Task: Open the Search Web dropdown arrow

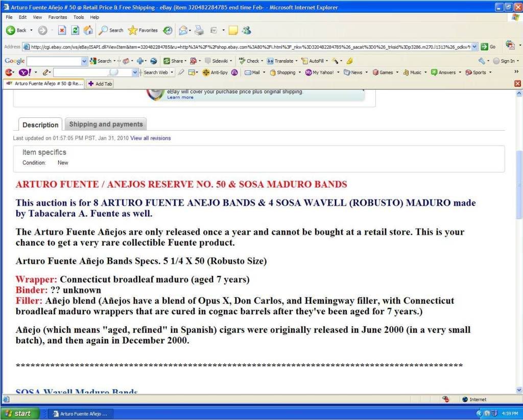Action: click(172, 72)
